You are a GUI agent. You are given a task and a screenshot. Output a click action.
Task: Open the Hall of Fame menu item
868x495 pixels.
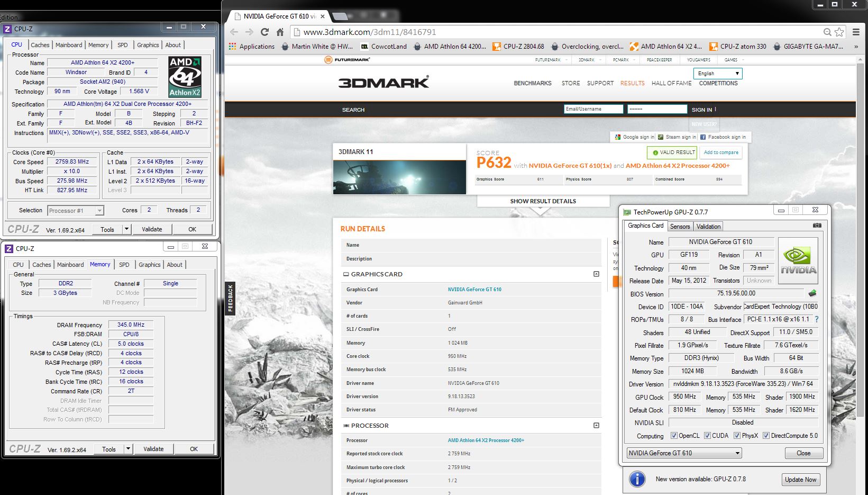pos(672,83)
